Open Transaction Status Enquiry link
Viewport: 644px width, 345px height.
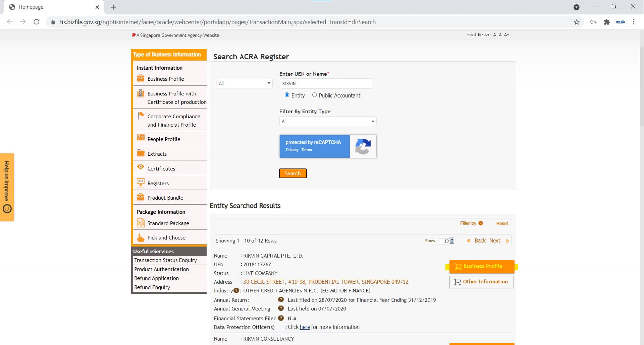tap(165, 260)
